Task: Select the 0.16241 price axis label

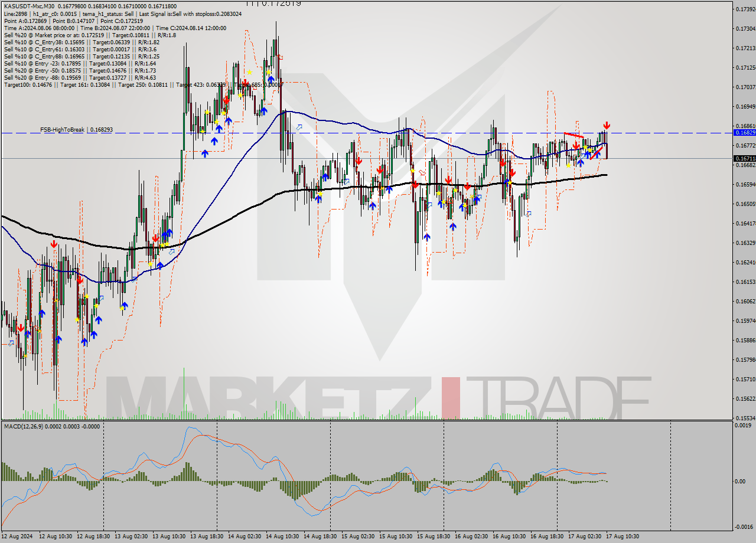Action: tap(745, 262)
